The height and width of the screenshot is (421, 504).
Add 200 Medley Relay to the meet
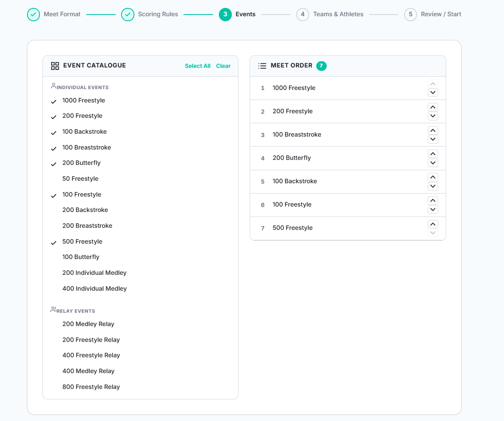88,324
